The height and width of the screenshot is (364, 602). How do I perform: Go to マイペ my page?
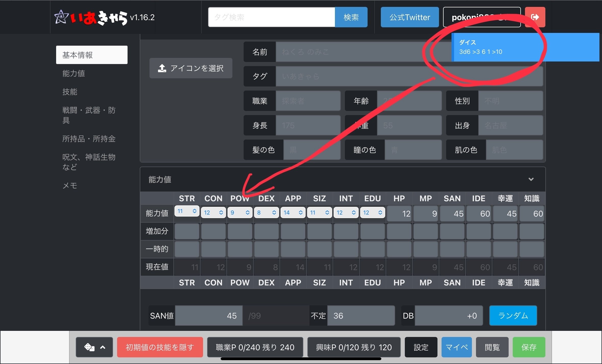tap(457, 347)
